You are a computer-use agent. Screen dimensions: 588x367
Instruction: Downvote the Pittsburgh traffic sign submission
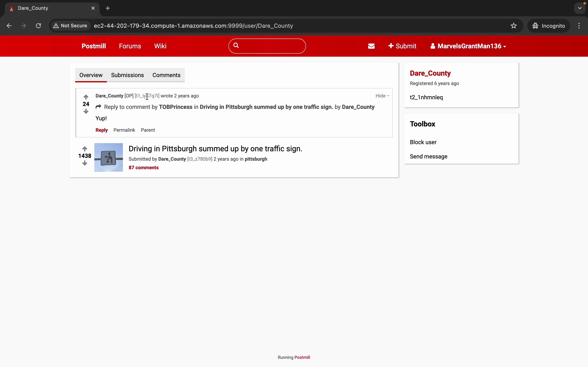point(85,163)
